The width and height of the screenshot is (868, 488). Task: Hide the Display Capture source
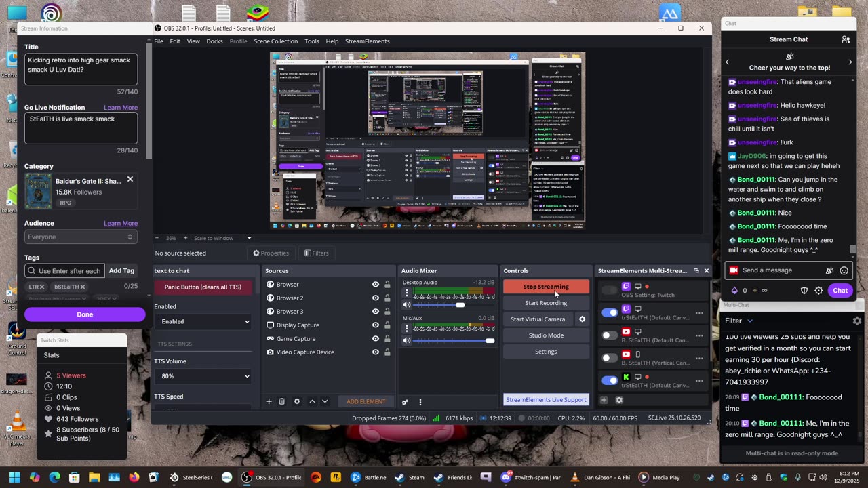(x=375, y=325)
